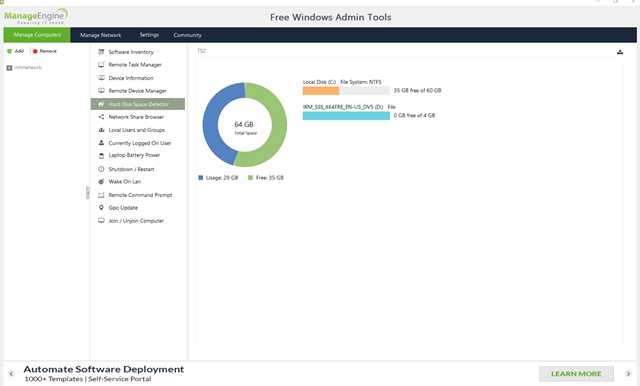
Task: Select Device Information entry
Action: pos(131,78)
